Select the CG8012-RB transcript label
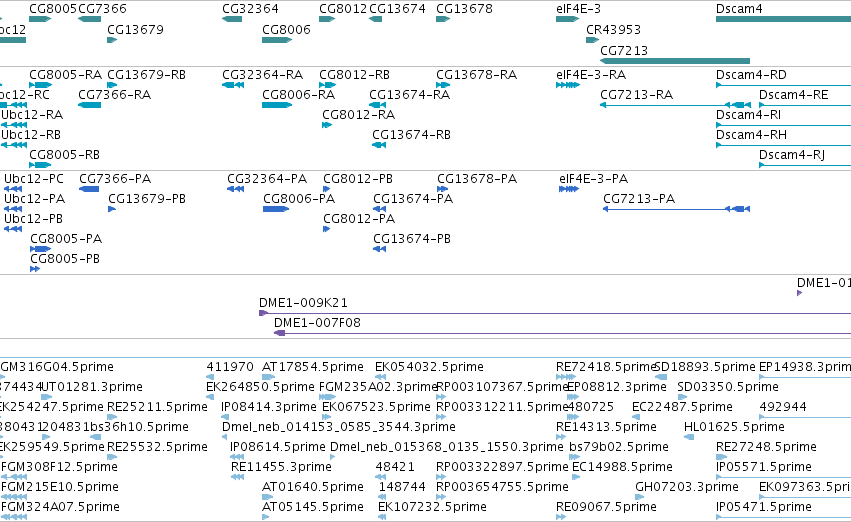 point(354,74)
